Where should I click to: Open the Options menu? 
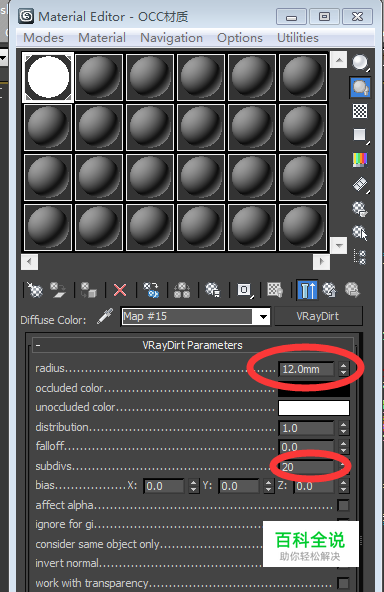(x=240, y=38)
